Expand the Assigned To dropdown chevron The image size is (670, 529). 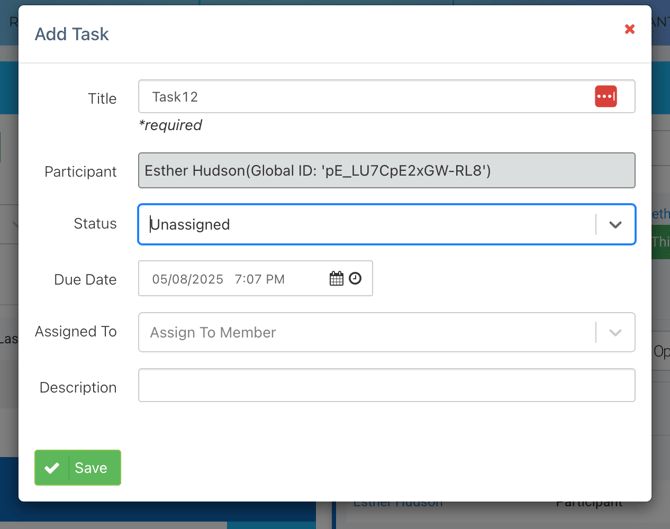pos(615,333)
